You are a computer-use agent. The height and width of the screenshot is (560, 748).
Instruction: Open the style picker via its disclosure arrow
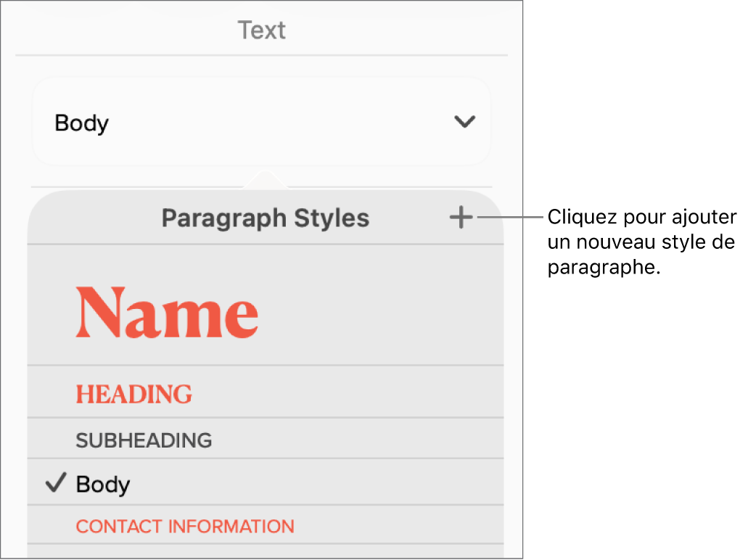click(465, 123)
